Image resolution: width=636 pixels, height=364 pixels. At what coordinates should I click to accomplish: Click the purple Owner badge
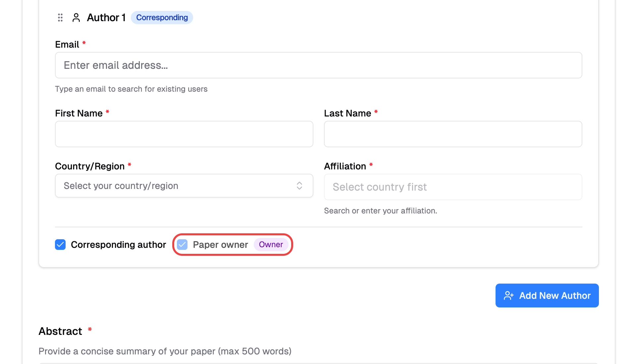tap(271, 245)
